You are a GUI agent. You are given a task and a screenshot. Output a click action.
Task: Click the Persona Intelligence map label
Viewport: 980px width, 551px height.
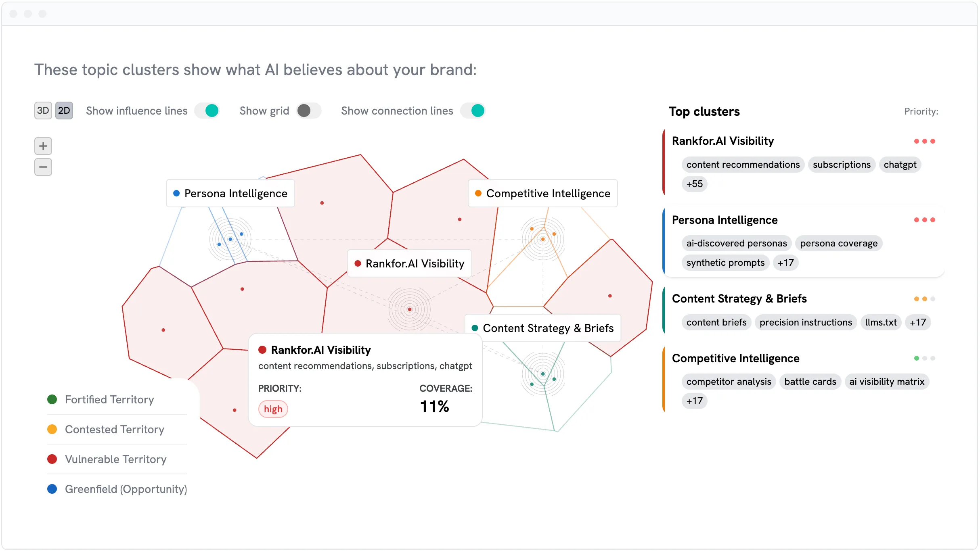pos(230,194)
